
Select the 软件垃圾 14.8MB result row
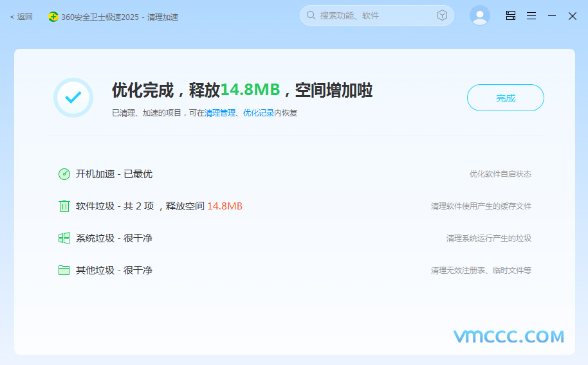click(159, 206)
